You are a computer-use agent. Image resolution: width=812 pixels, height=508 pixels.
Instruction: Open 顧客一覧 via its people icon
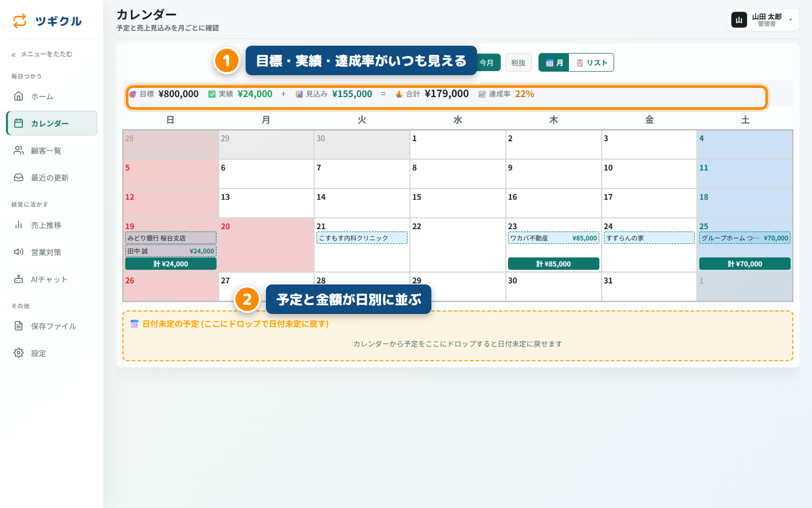point(19,150)
